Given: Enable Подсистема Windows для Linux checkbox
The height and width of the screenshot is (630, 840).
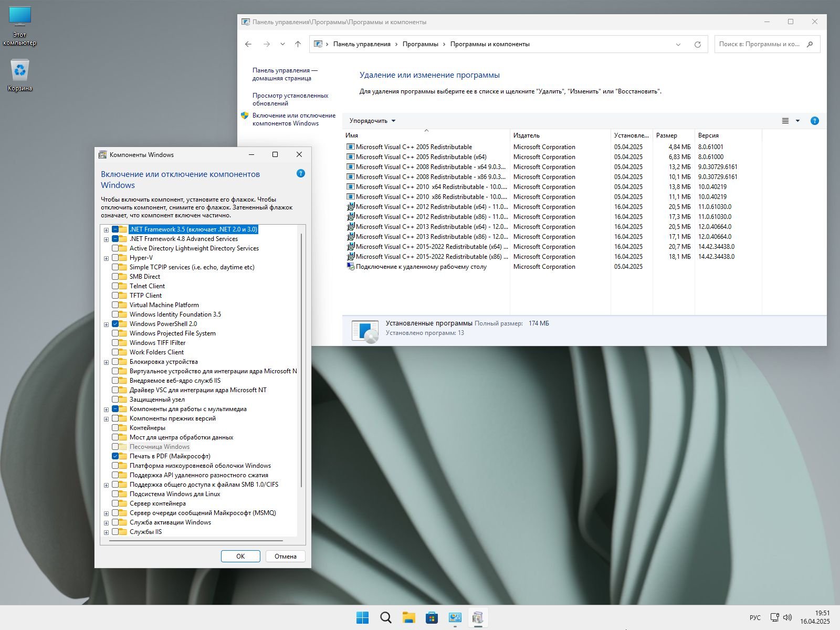Looking at the screenshot, I should [115, 494].
